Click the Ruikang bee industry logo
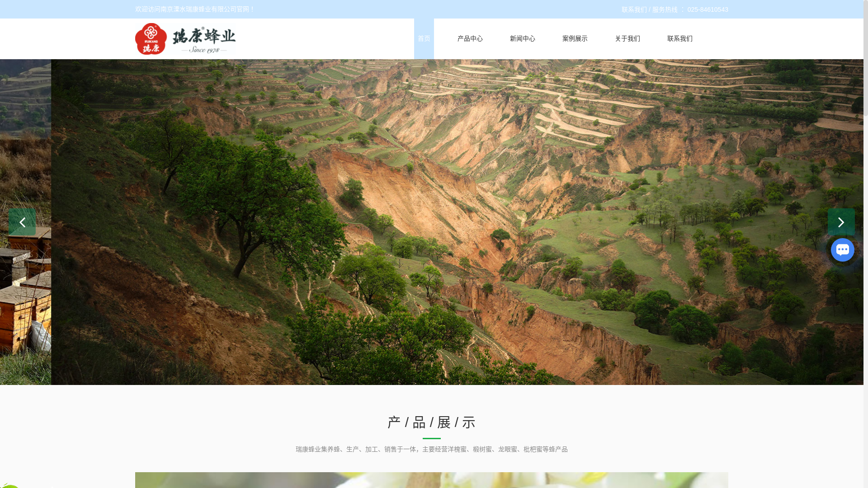This screenshot has height=488, width=868. coord(185,39)
